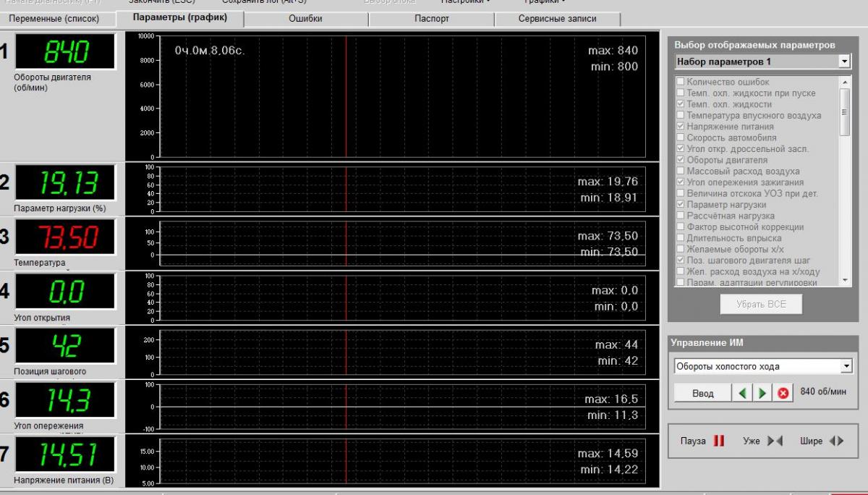Click the widen (Шире) graph arrows icon
Screen dimensions: 868x495
click(x=836, y=441)
